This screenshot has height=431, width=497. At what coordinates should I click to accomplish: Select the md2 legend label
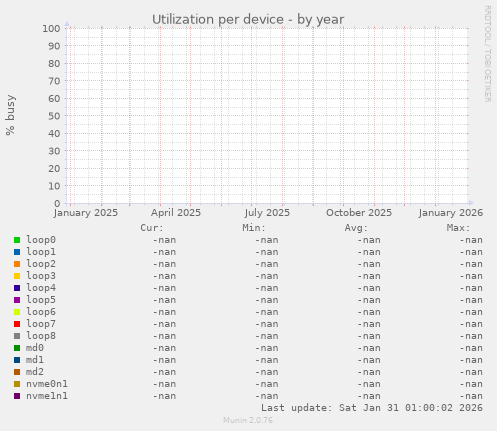(35, 372)
